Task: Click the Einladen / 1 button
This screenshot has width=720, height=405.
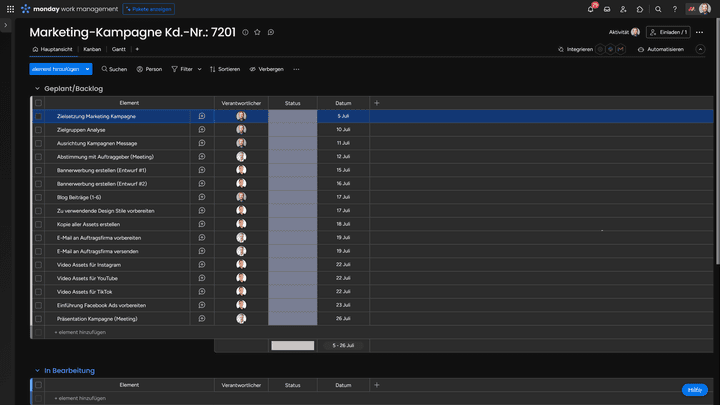Action: click(667, 32)
